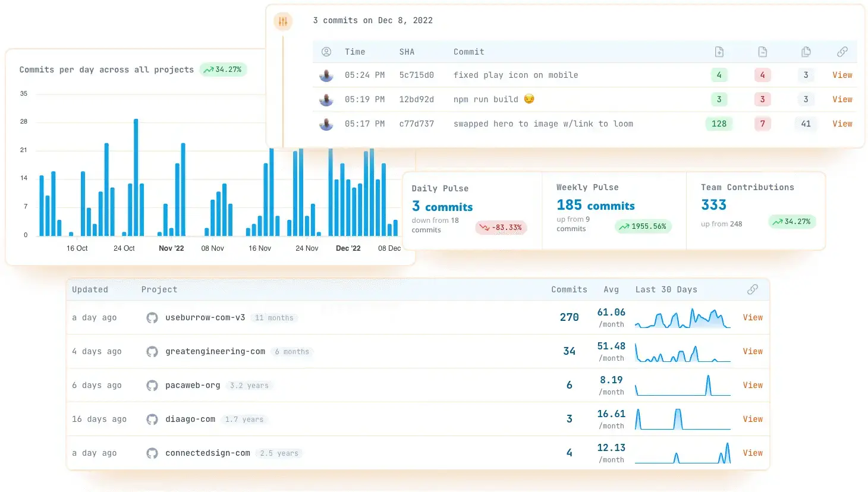Open View link for greatengineering-com
Image resolution: width=868 pixels, height=492 pixels.
click(x=753, y=351)
